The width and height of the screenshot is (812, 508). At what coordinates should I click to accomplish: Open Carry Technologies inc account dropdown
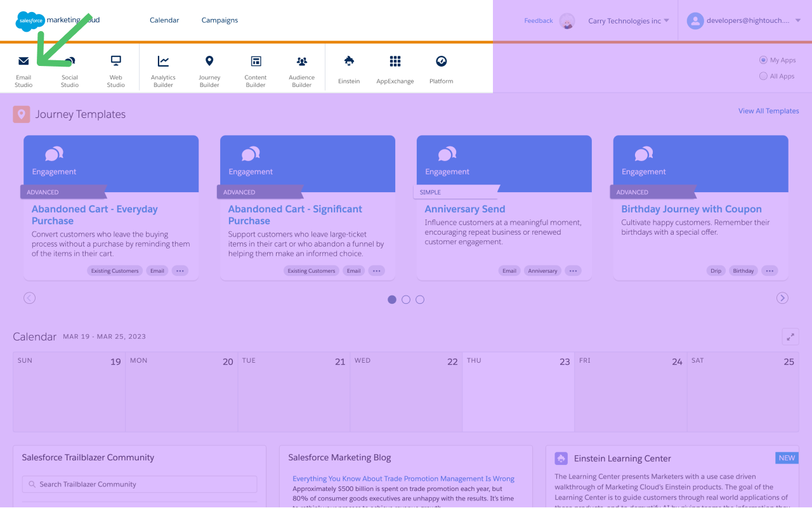click(629, 21)
